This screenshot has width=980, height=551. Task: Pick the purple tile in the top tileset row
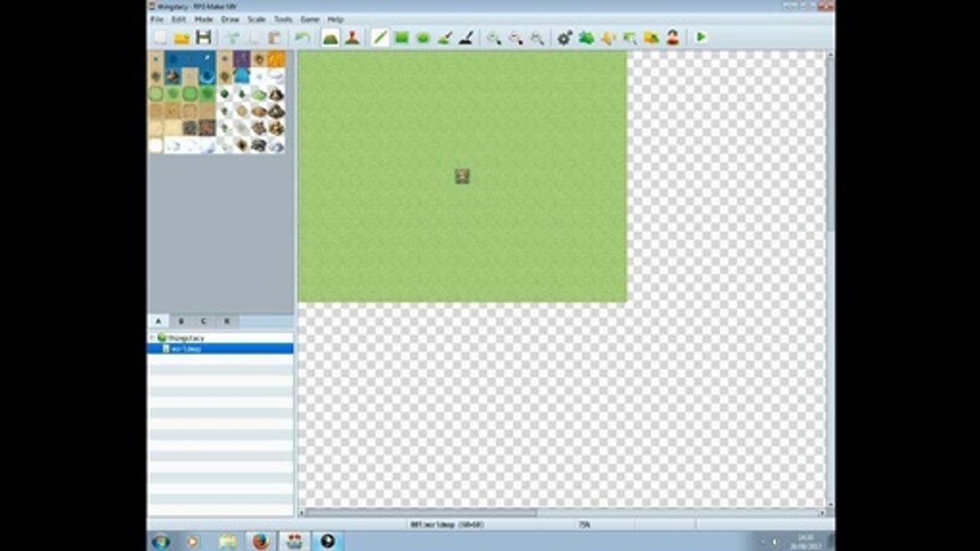pyautogui.click(x=242, y=59)
